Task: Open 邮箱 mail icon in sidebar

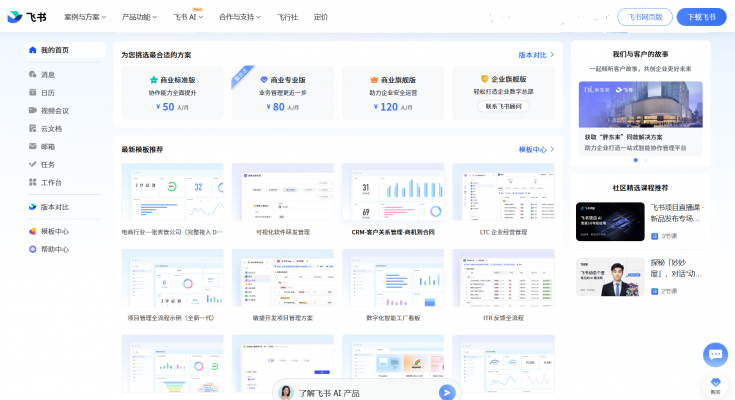Action: (x=32, y=146)
